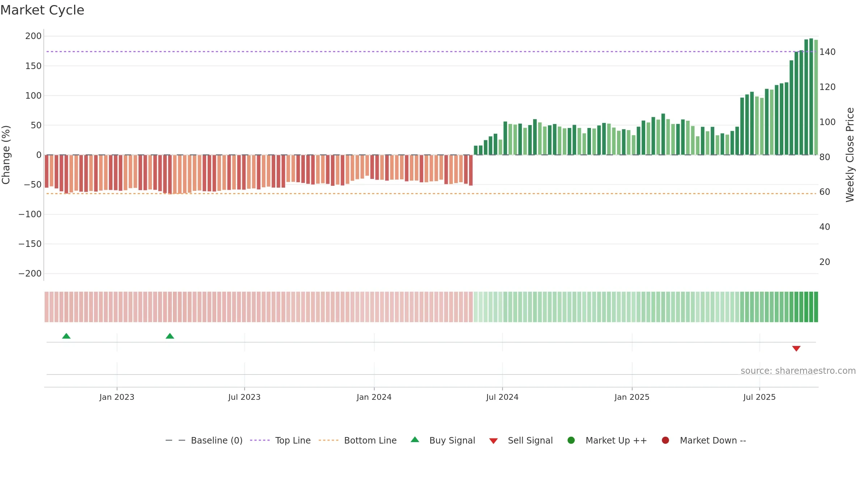Click the Jan 2024 axis label
Image resolution: width=868 pixels, height=488 pixels.
point(374,397)
